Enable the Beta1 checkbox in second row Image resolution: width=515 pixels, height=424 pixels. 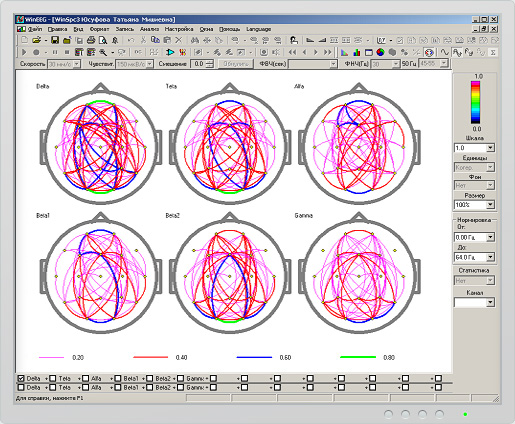coord(118,387)
